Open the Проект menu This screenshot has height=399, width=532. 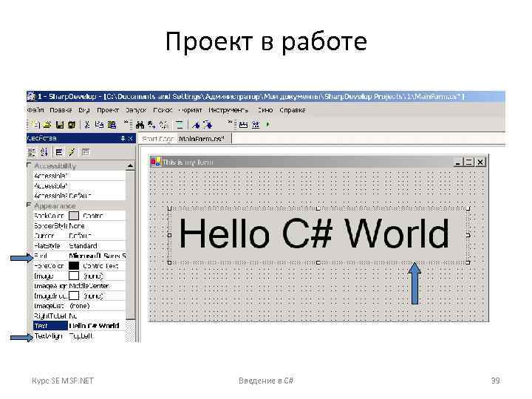[x=108, y=110]
